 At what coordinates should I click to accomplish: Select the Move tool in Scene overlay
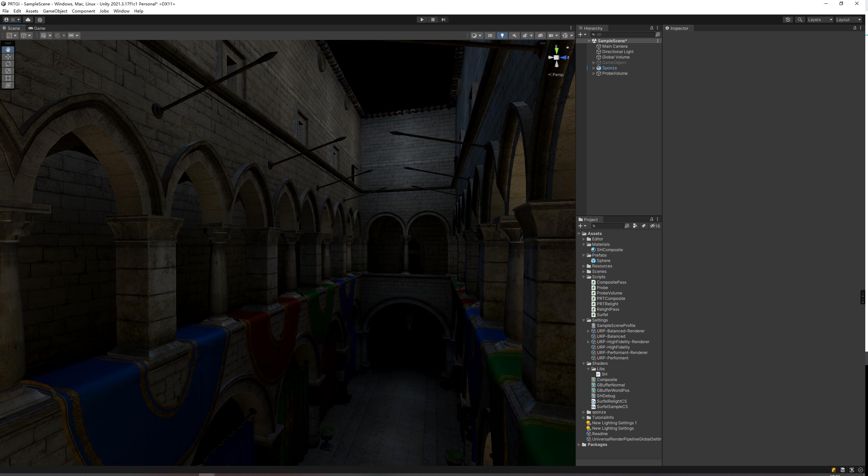[x=8, y=57]
